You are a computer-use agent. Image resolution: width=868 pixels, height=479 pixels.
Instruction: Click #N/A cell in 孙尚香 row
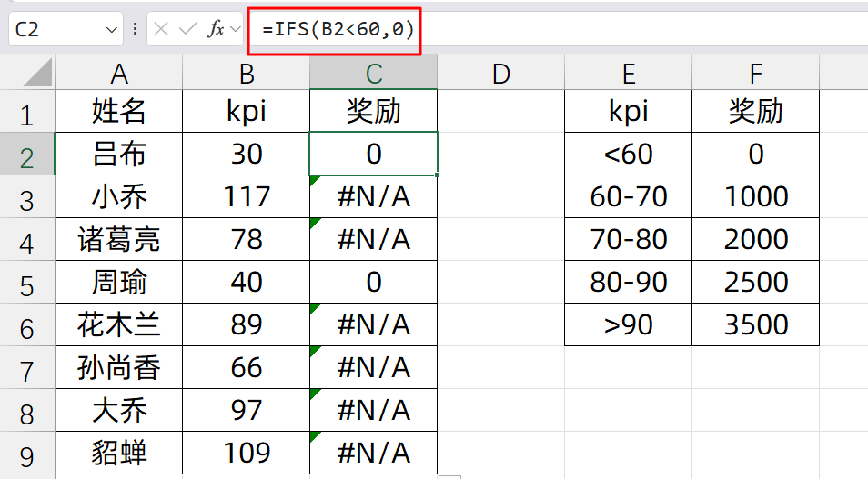374,367
